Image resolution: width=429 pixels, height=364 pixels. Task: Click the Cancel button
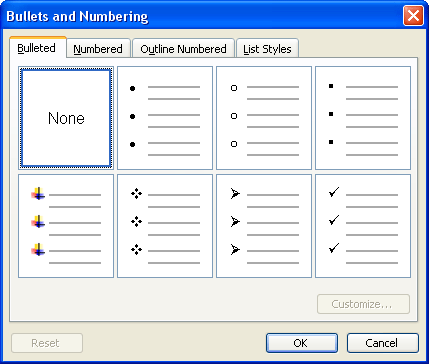click(382, 343)
